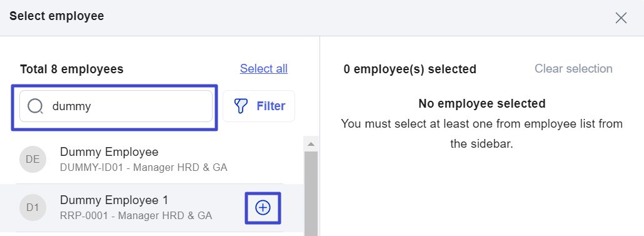This screenshot has height=236, width=644.
Task: Click the RRP-0001 Manager HRD & GA subtitle
Action: tap(136, 215)
